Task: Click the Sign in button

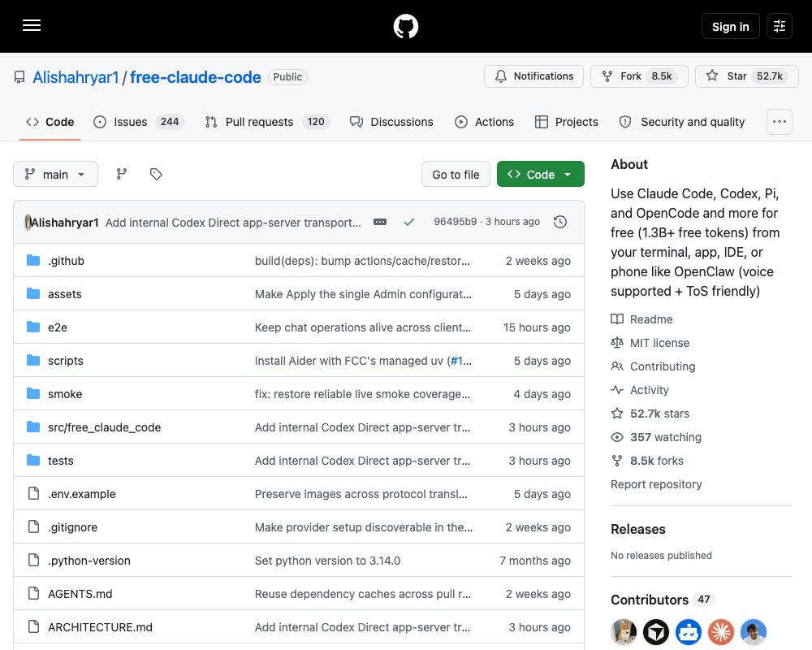Action: click(x=730, y=27)
